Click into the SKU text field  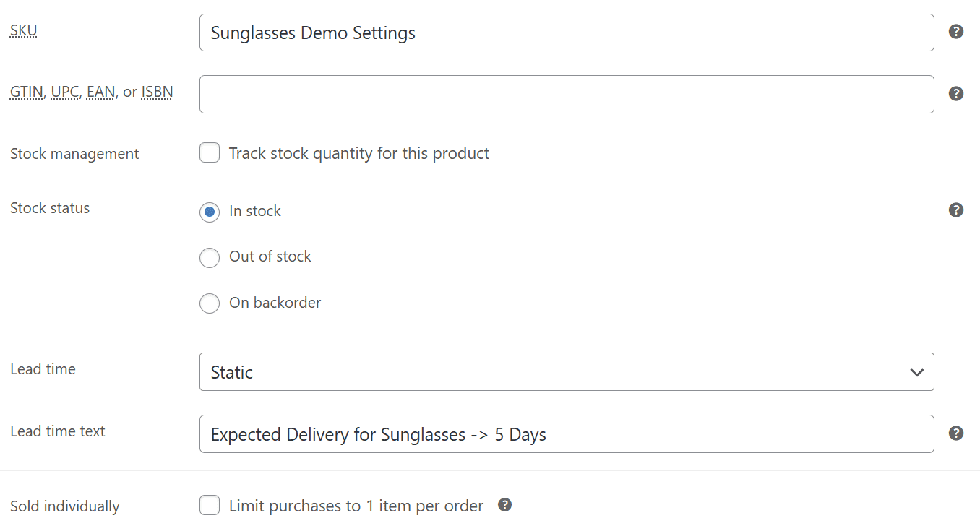pyautogui.click(x=567, y=33)
